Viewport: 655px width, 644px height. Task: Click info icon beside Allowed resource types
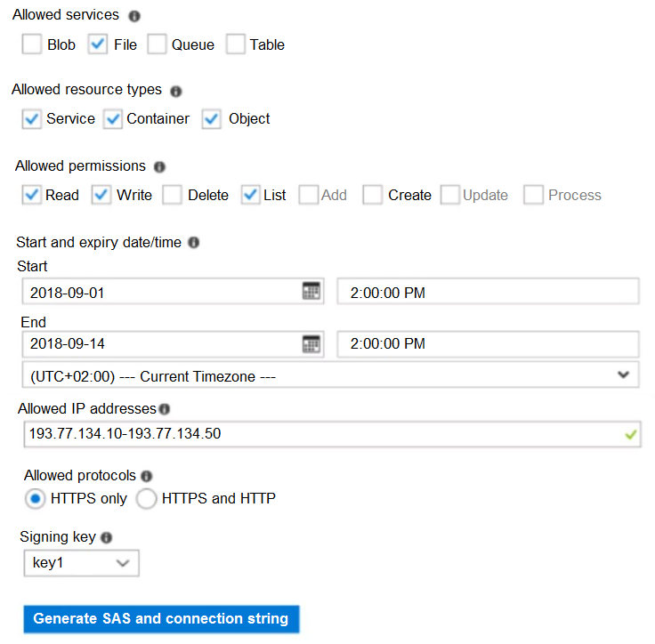176,91
